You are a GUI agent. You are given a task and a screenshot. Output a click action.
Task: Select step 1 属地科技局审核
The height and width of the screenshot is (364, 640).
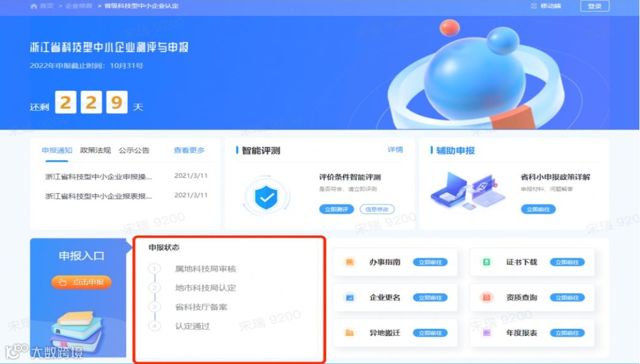coord(205,269)
